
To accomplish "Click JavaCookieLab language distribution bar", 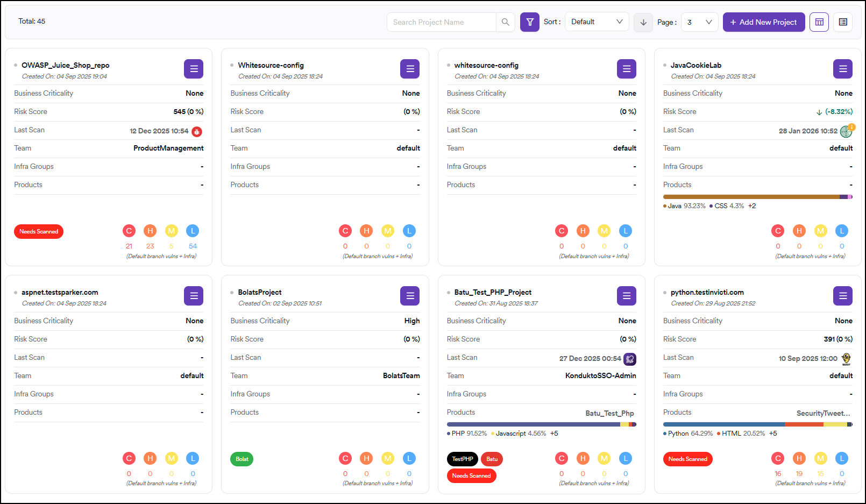I will [x=757, y=197].
